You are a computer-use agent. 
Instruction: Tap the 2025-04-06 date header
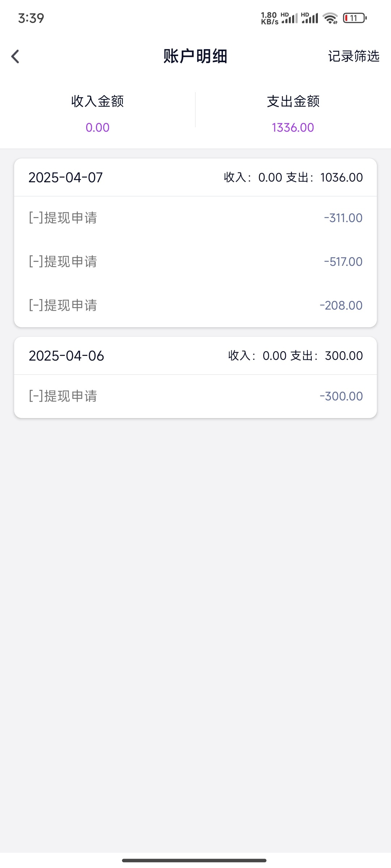(x=66, y=356)
